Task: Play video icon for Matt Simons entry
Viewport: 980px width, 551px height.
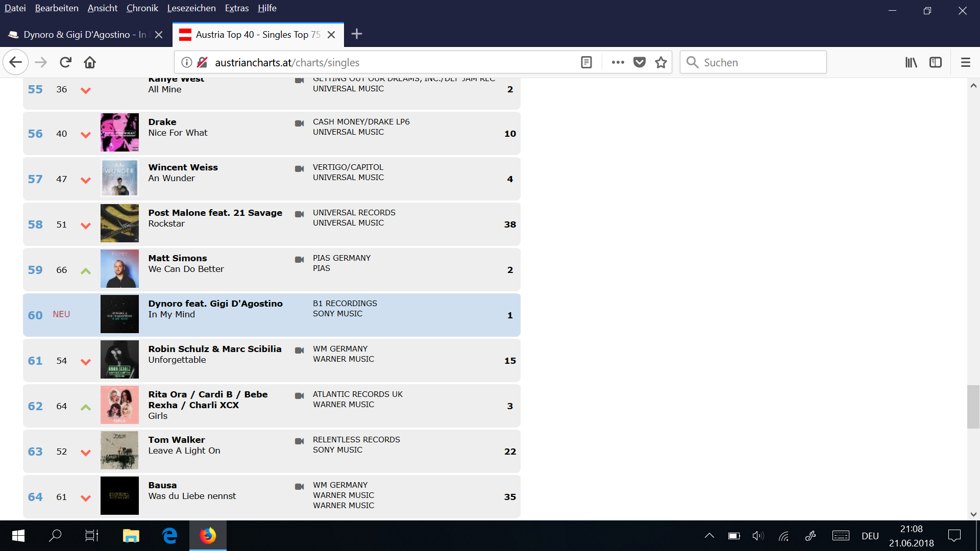Action: point(300,259)
